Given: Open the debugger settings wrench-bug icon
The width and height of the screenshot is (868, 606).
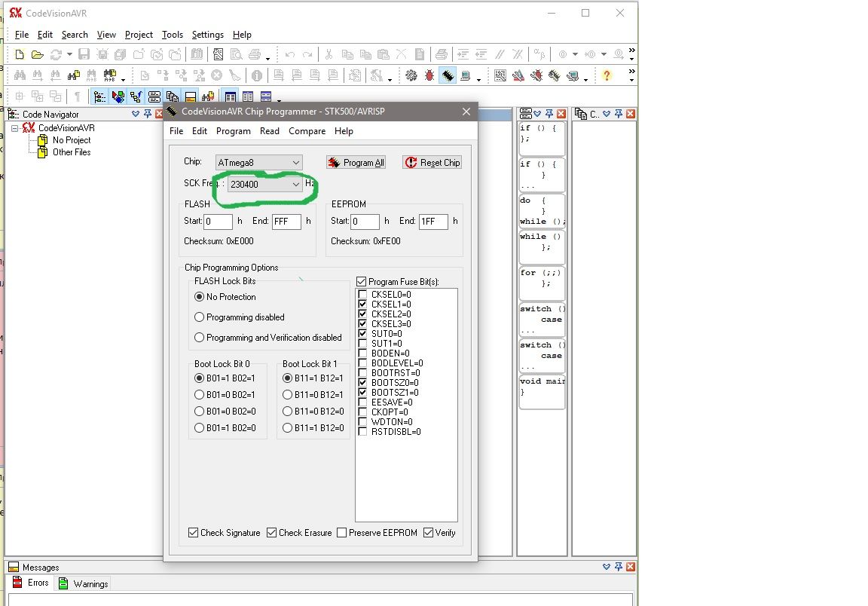Looking at the screenshot, I should point(536,75).
